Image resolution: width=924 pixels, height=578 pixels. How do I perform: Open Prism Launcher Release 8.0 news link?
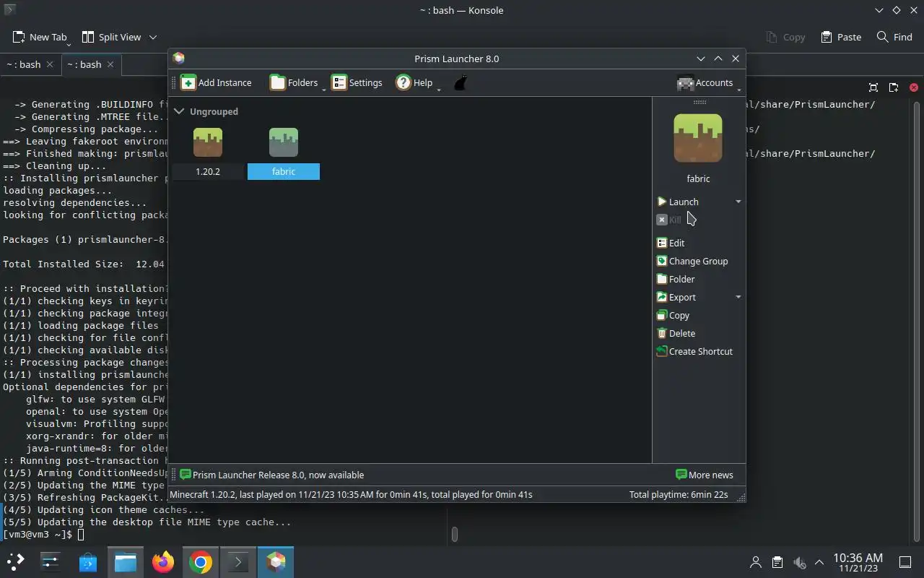[x=271, y=475]
